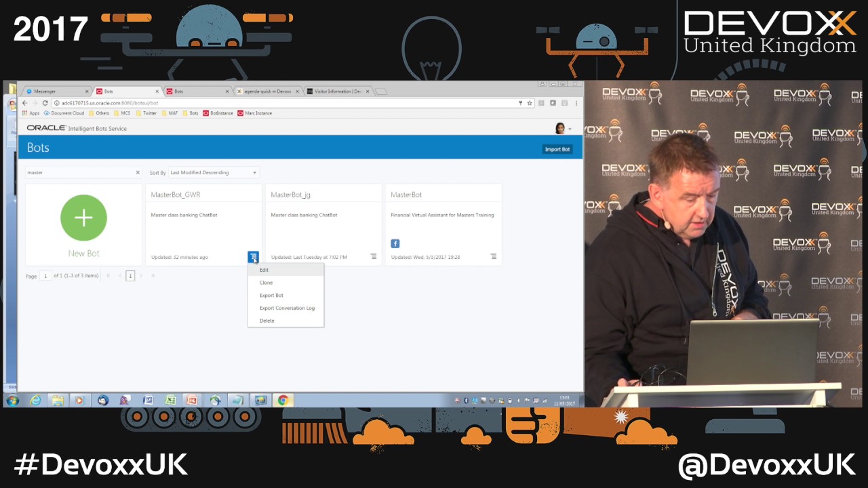
Task: Open Word from the taskbar
Action: (148, 401)
